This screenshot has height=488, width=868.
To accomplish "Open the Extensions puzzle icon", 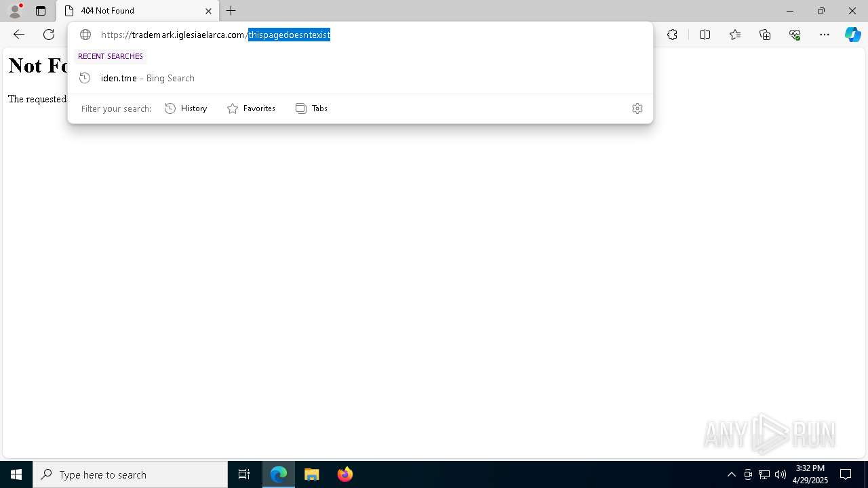I will (x=672, y=35).
